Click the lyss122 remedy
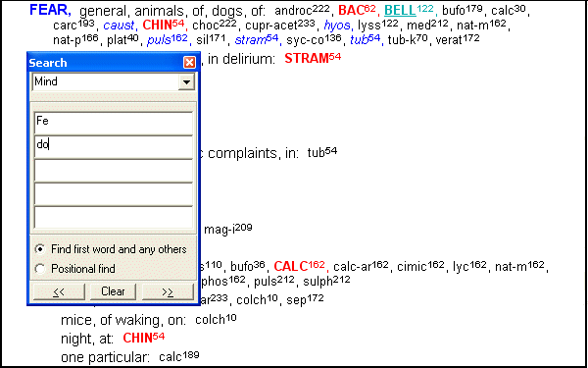 pyautogui.click(x=377, y=26)
